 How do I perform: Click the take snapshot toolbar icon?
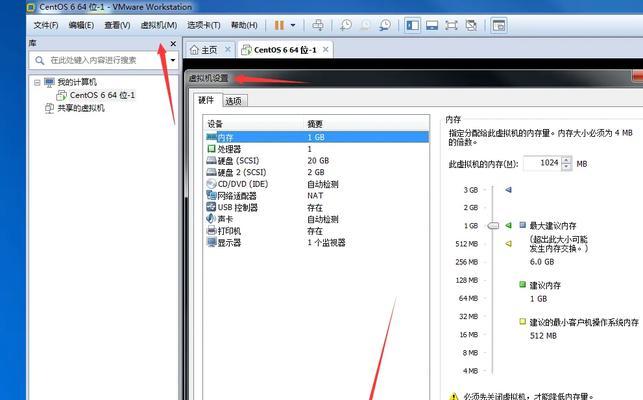coord(346,25)
